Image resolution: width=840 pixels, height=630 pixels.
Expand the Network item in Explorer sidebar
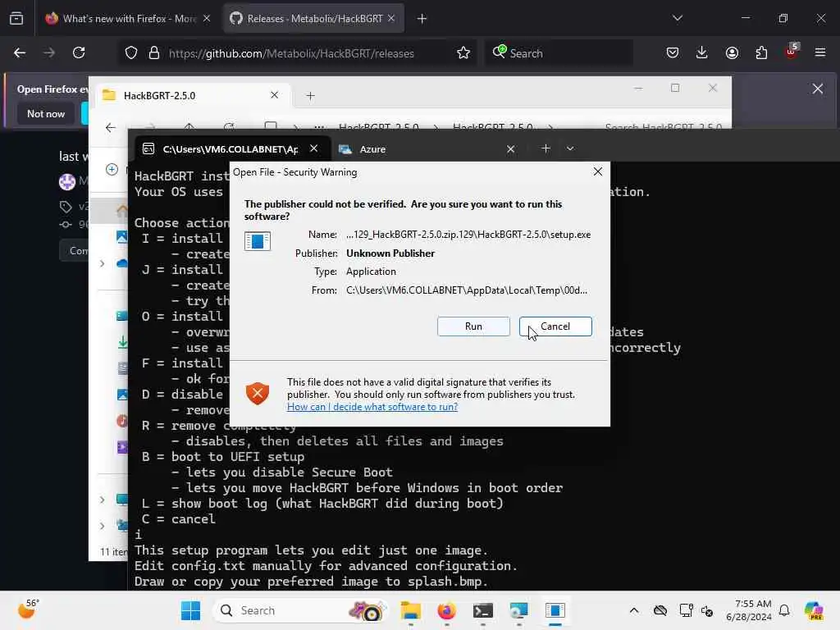click(102, 526)
